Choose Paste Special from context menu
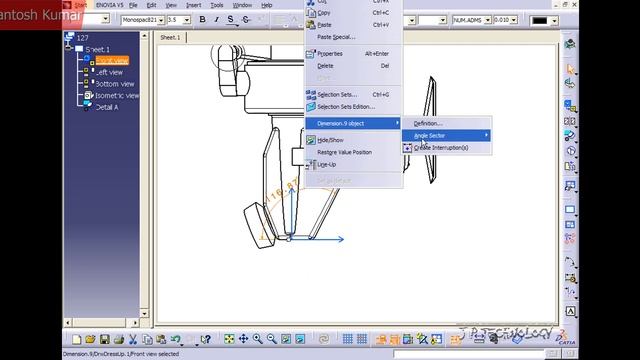 click(x=336, y=37)
